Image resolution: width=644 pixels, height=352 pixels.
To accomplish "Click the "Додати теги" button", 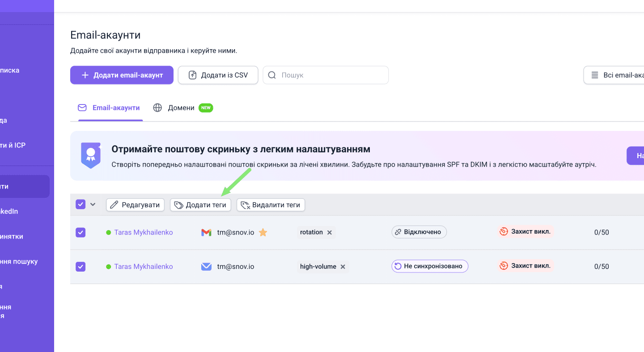I will tap(200, 205).
